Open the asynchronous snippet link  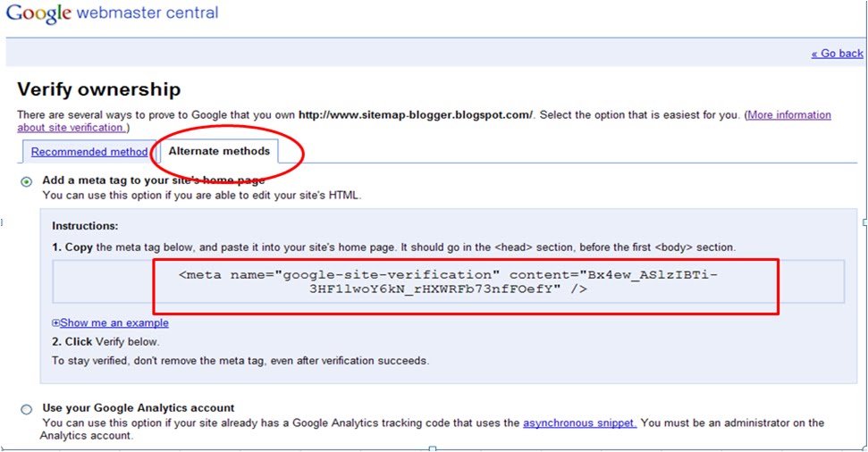click(x=579, y=423)
